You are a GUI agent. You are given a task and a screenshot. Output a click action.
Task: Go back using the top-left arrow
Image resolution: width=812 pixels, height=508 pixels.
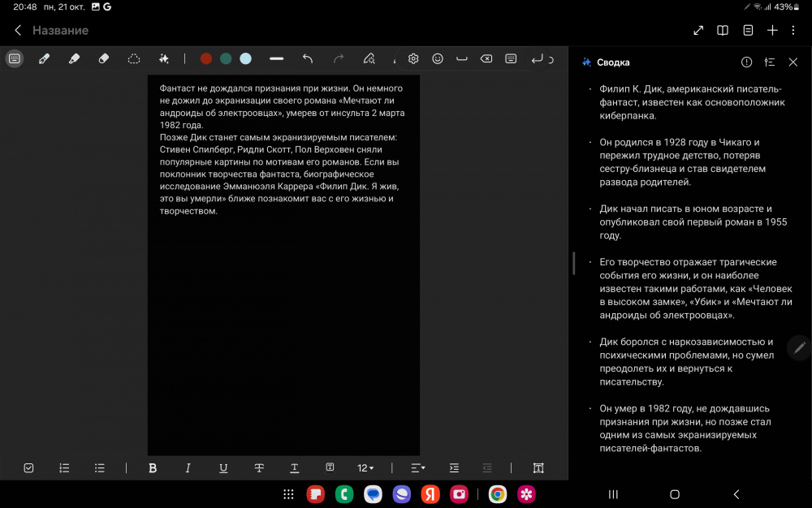(x=18, y=30)
